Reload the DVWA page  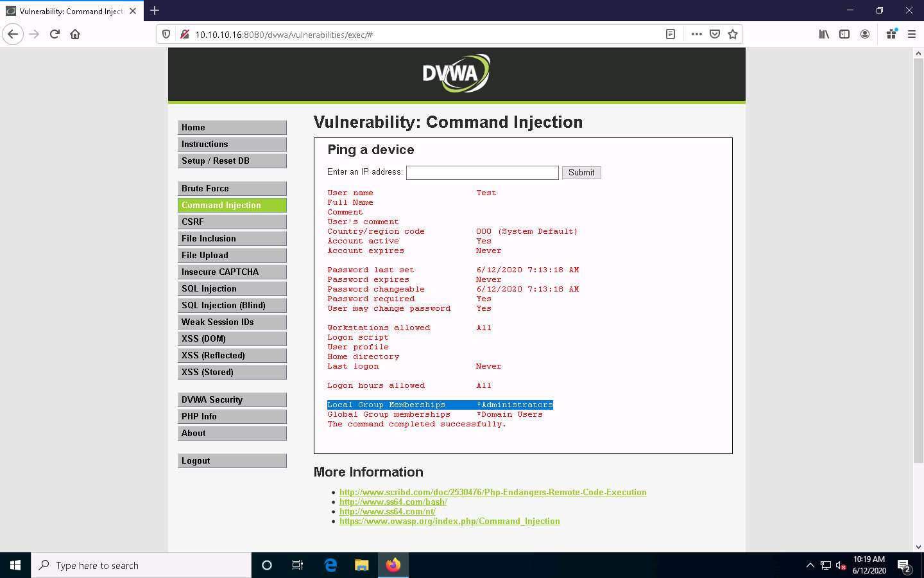click(x=54, y=34)
